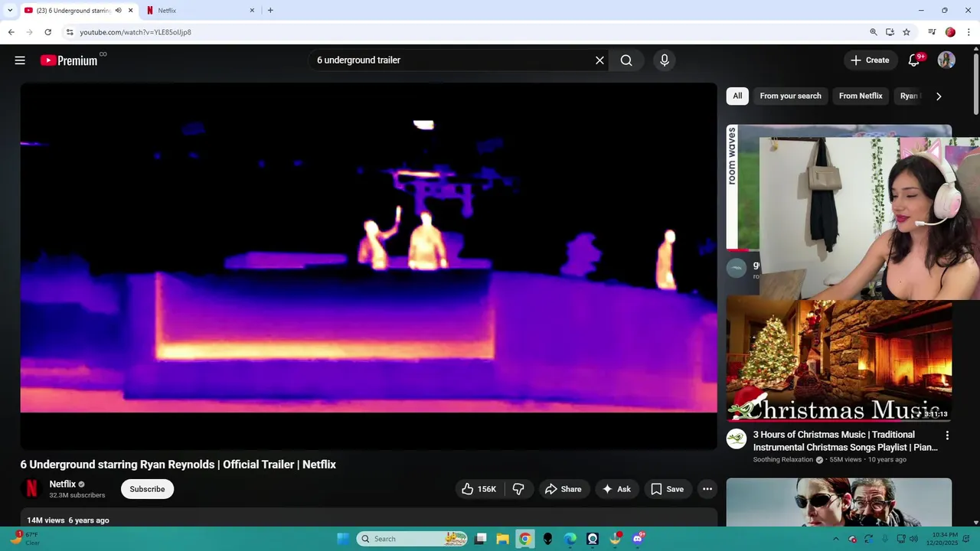Open the YouTube account avatar menu
This screenshot has width=980, height=551.
coord(946,60)
